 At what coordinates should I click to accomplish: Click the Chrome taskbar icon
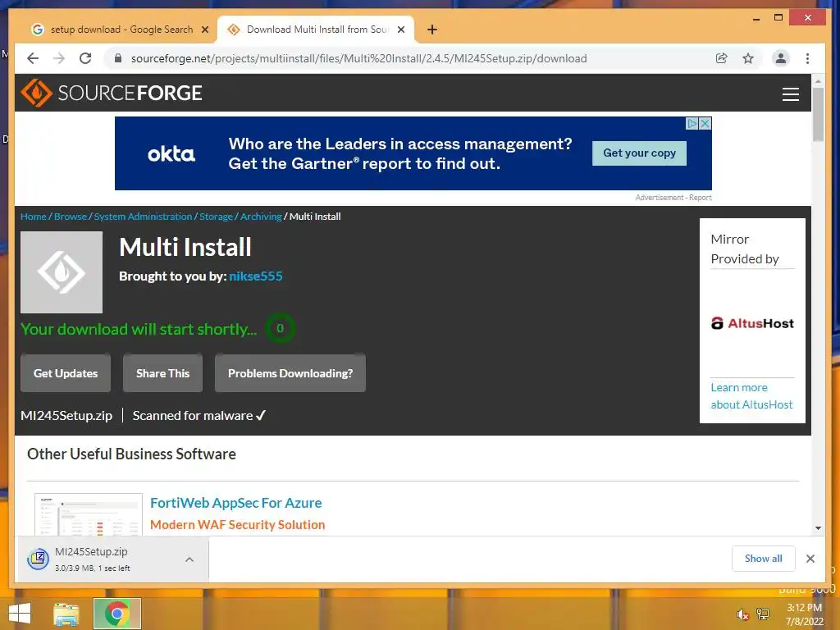point(117,614)
